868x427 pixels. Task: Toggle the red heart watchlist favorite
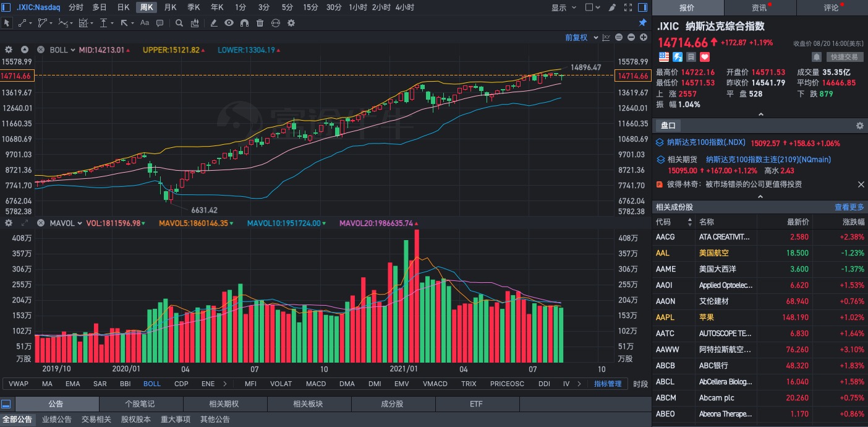704,57
